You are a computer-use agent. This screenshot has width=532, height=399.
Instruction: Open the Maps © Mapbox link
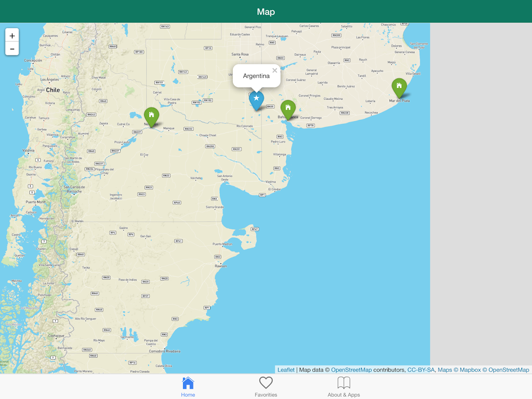459,370
